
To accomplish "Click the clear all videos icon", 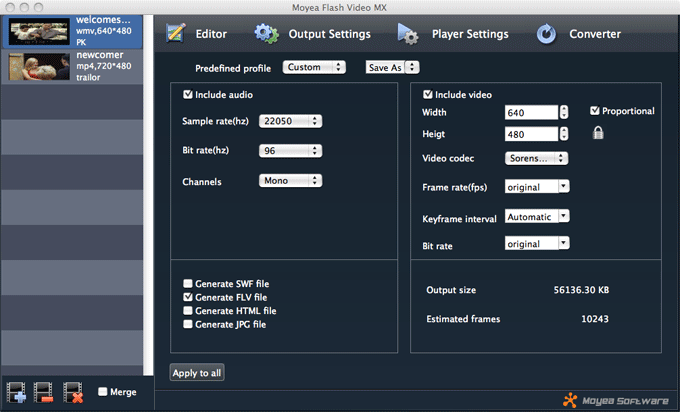I will coord(73,391).
